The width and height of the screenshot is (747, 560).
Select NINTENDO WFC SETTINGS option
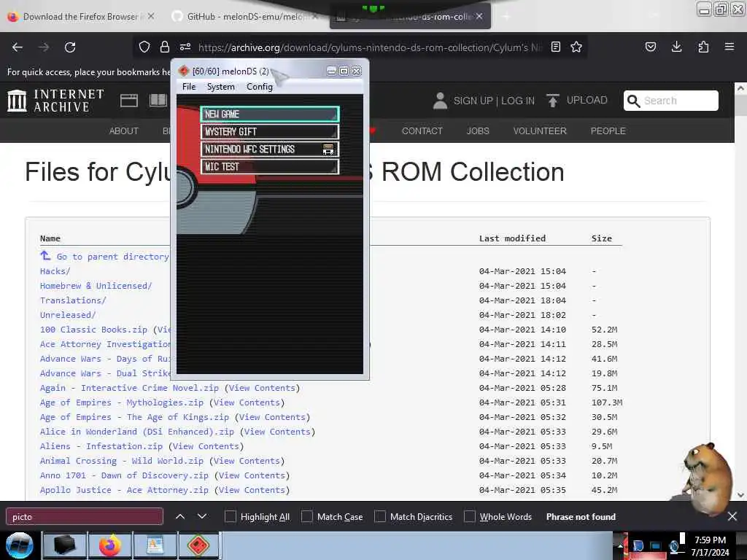coord(270,149)
